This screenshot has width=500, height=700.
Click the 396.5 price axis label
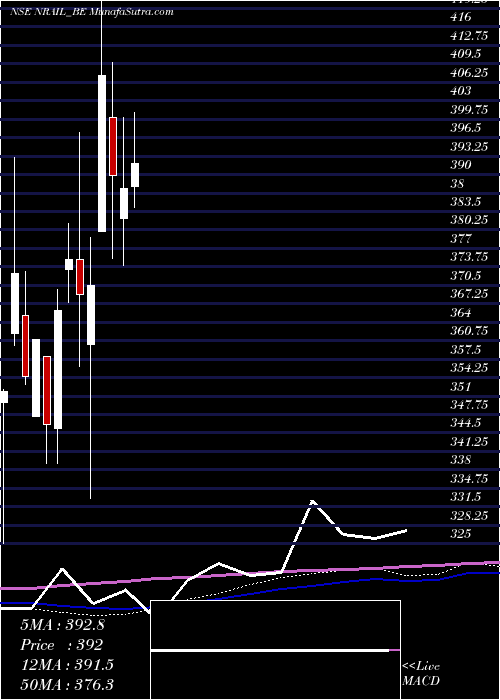466,128
